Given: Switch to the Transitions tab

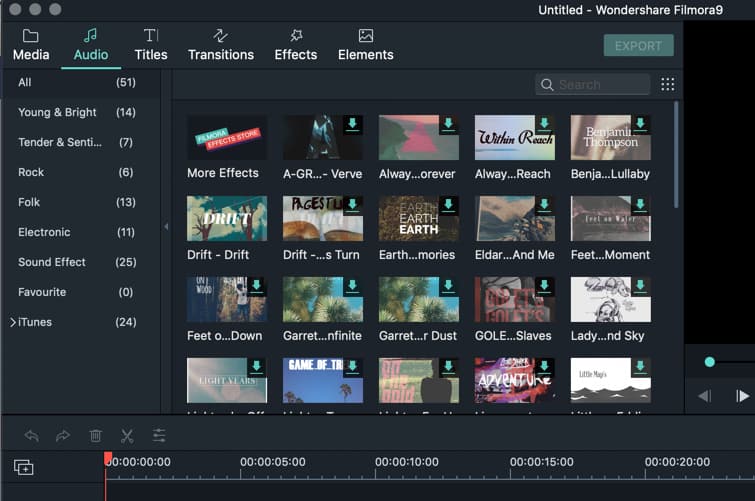Looking at the screenshot, I should pos(221,44).
